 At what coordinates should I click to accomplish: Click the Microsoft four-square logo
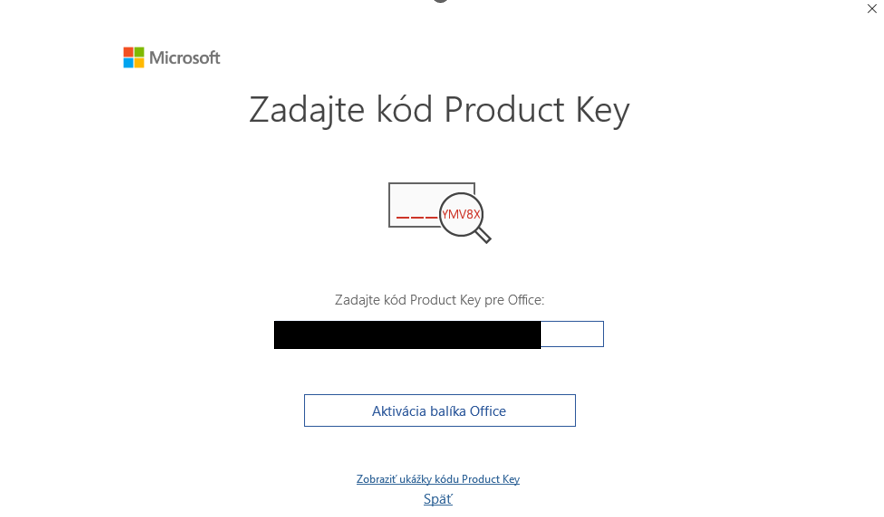[x=134, y=58]
